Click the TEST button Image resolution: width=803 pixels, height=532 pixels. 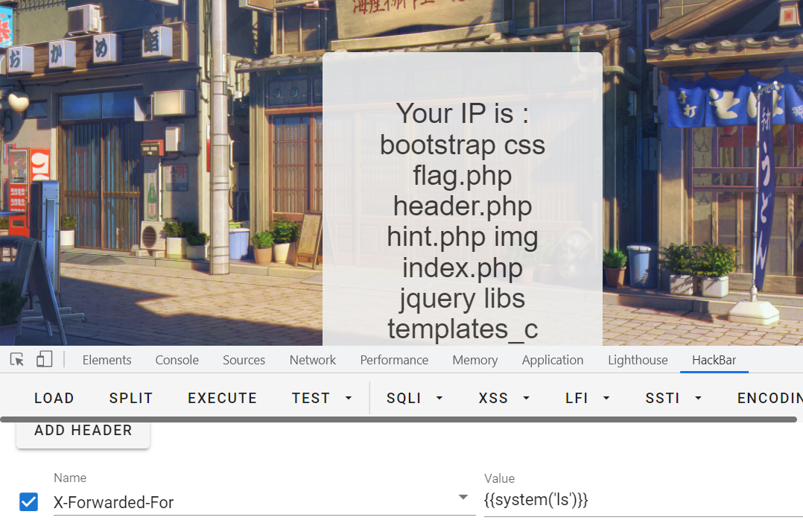311,398
